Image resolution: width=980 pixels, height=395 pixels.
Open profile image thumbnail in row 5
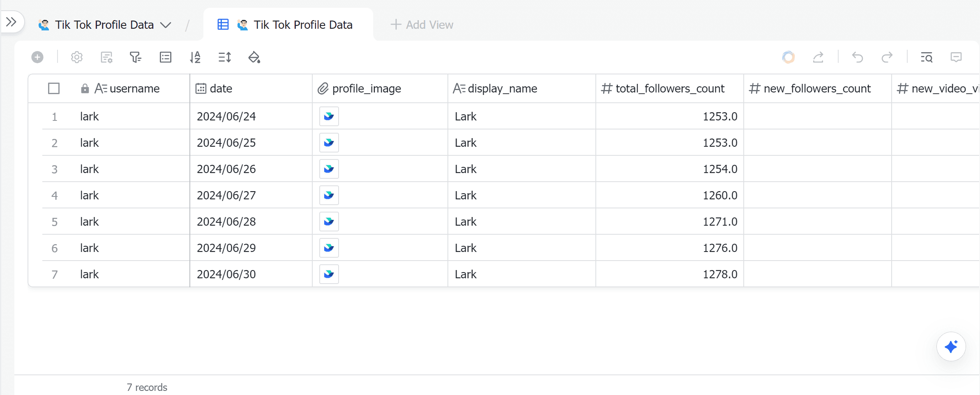(329, 222)
